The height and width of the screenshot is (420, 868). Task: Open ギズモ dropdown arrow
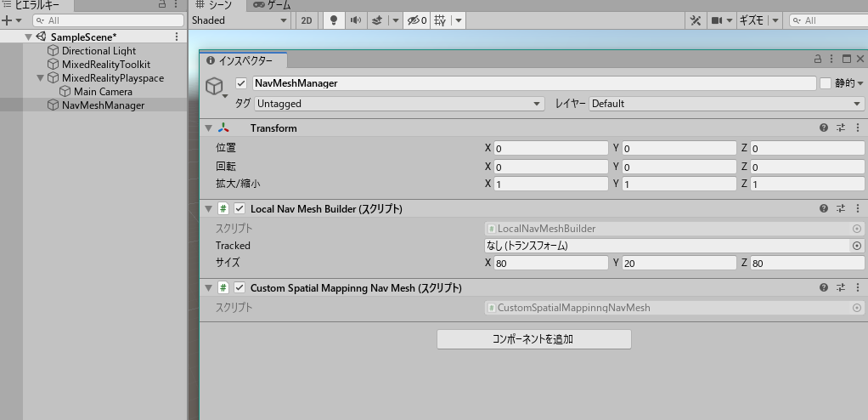[775, 20]
